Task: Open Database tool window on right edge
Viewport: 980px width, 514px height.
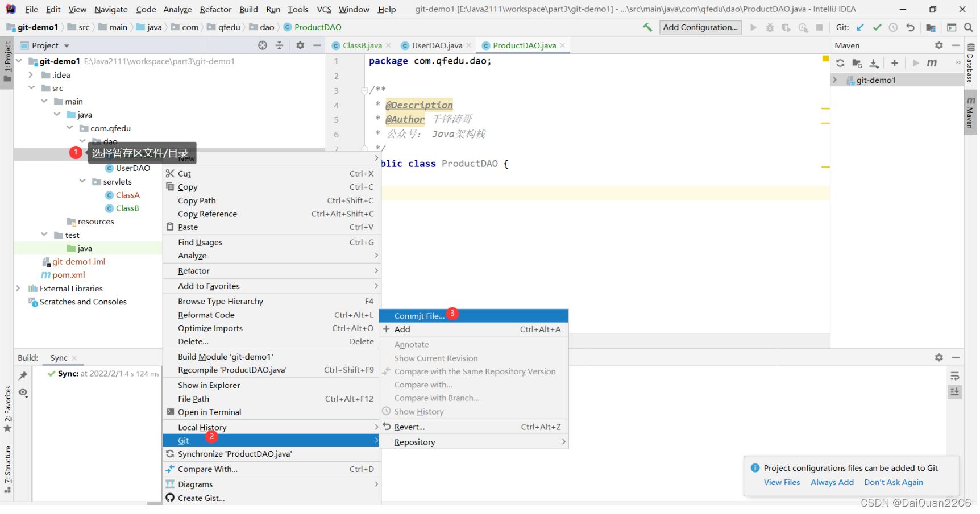Action: (970, 64)
